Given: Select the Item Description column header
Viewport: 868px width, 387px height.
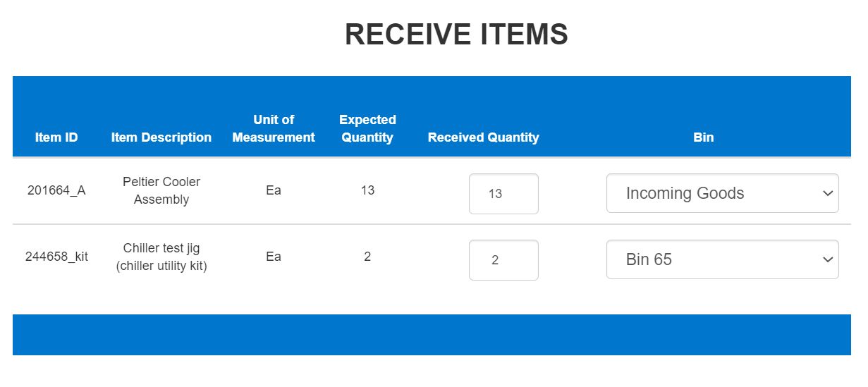Looking at the screenshot, I should click(x=161, y=137).
